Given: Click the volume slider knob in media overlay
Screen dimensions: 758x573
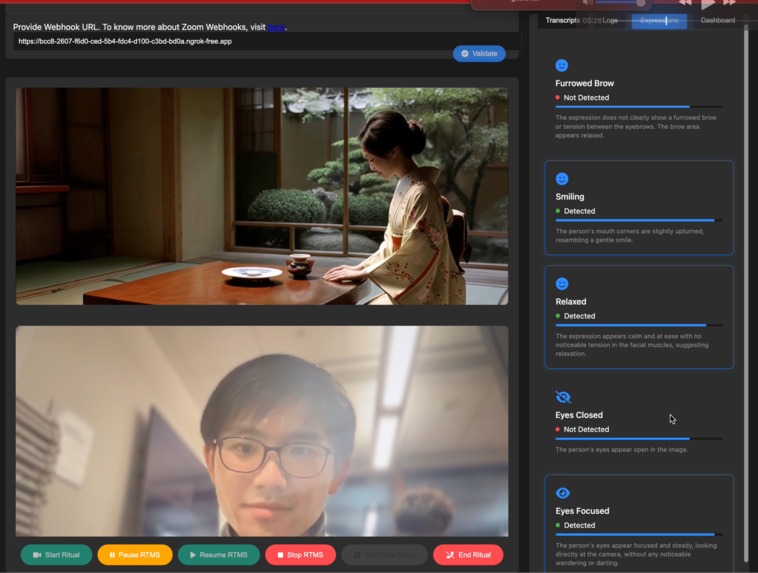Looking at the screenshot, I should coord(641,3).
